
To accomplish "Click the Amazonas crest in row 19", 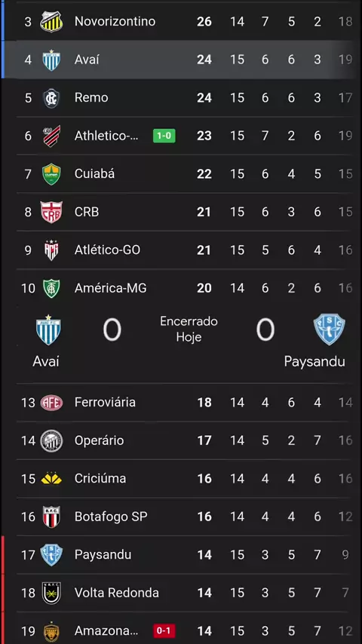I will click(x=51, y=632).
